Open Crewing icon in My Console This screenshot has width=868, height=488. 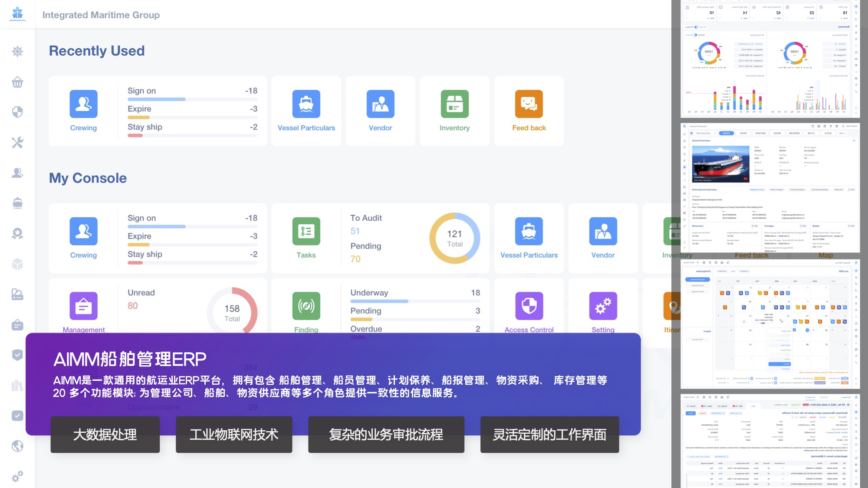tap(83, 231)
